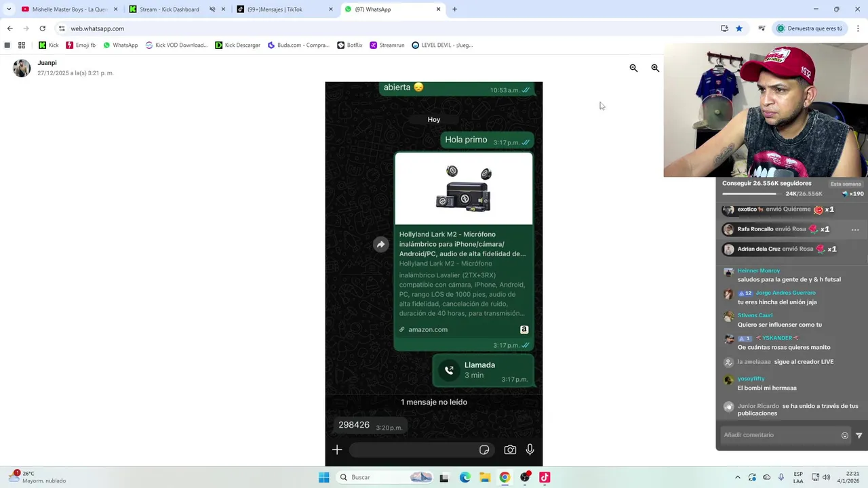Open the tab search dropdown arrow
The width and height of the screenshot is (868, 488).
pos(9,9)
